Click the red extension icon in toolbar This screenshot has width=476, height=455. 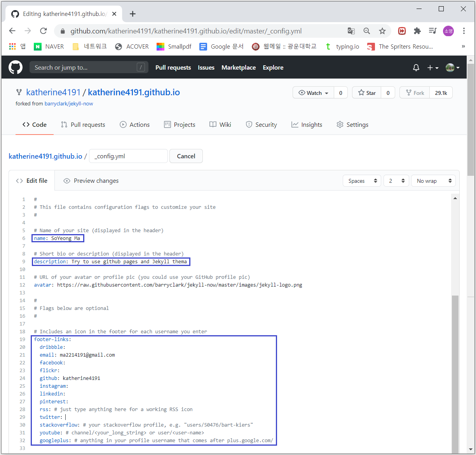[402, 31]
